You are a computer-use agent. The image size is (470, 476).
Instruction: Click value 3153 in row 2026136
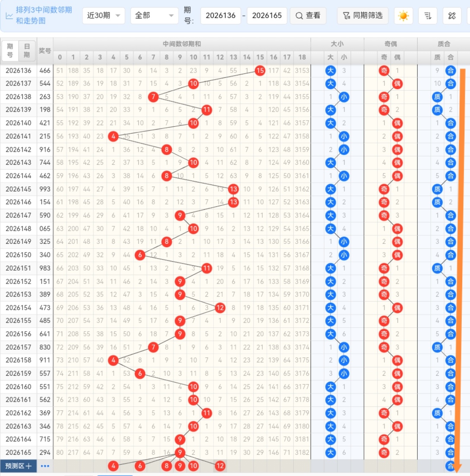pos(302,71)
